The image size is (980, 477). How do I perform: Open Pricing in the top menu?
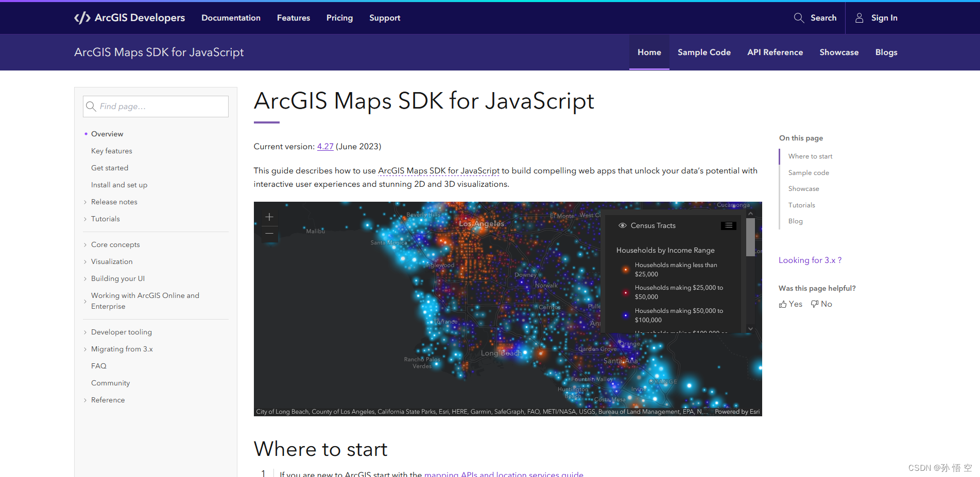point(339,18)
